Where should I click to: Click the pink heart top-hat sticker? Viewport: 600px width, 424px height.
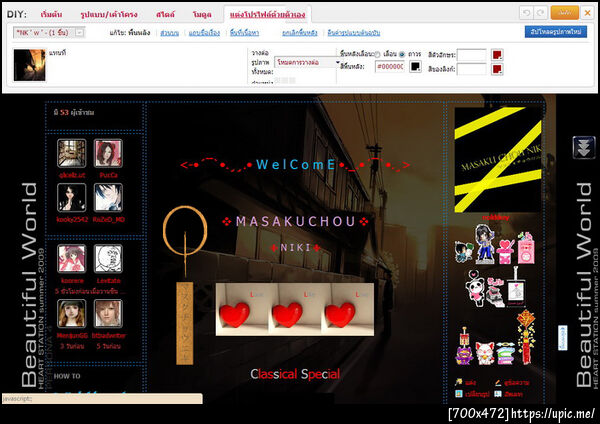coord(505,251)
